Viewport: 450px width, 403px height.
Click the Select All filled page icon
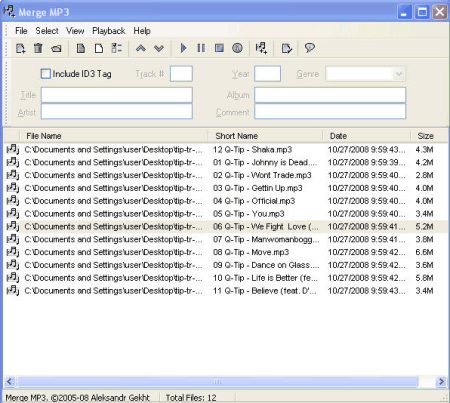[81, 49]
